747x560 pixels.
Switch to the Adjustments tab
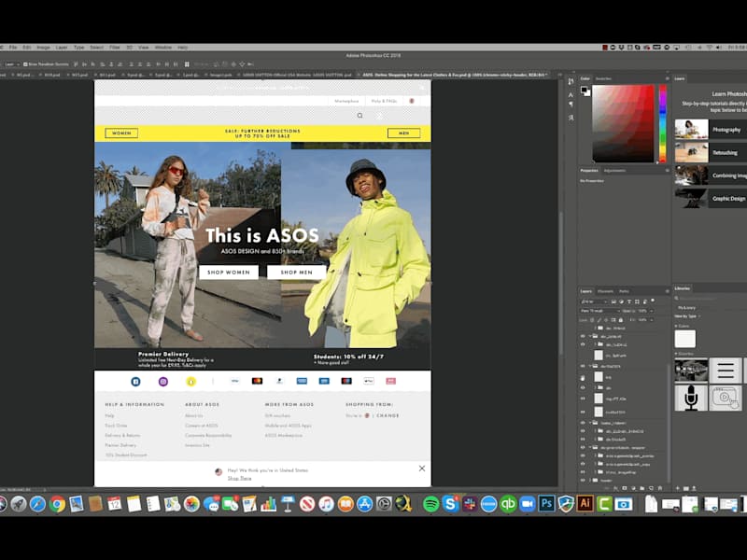click(x=614, y=171)
